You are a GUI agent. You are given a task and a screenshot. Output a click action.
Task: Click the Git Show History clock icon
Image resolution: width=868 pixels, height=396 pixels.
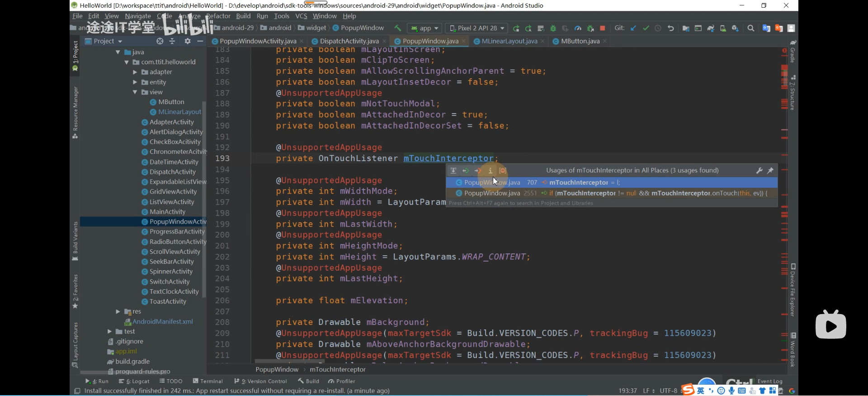pyautogui.click(x=658, y=28)
